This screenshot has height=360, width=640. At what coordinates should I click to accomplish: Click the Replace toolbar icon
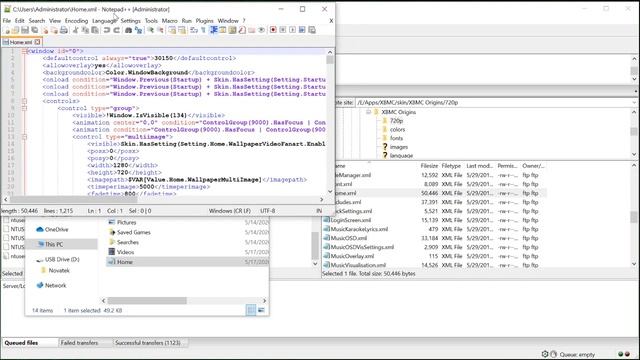tap(138, 30)
